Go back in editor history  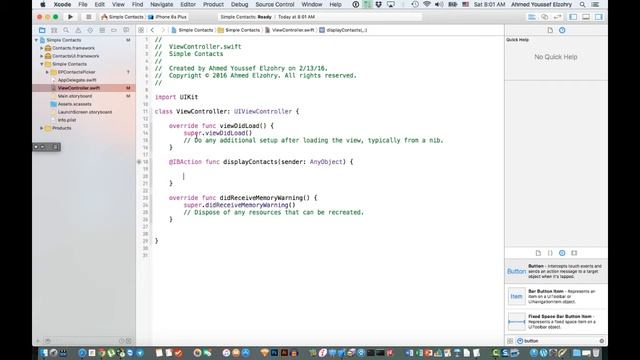click(x=152, y=30)
